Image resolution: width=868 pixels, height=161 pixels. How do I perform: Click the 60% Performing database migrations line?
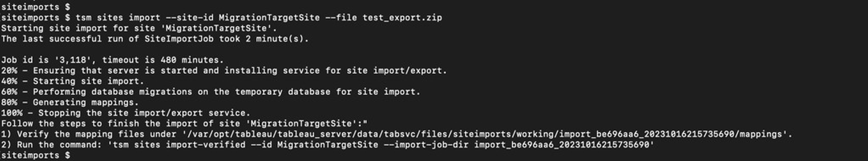[x=211, y=92]
